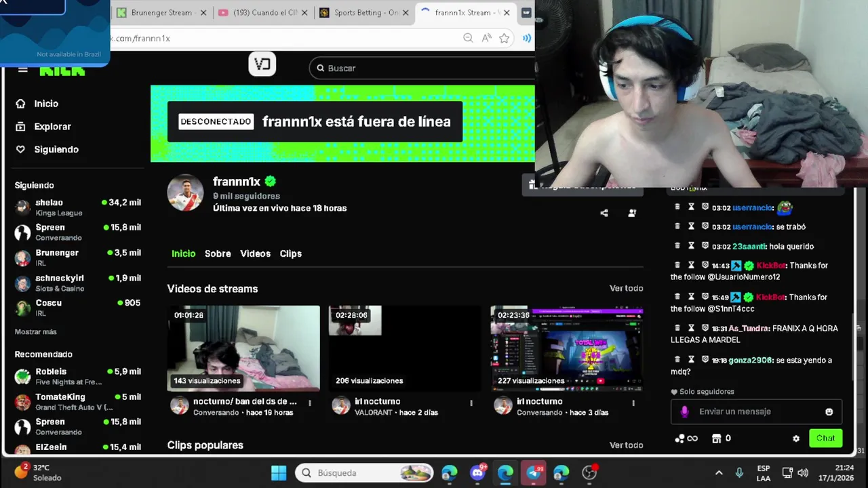Open TomateKing recommended channel
This screenshot has height=488, width=868.
pos(78,401)
